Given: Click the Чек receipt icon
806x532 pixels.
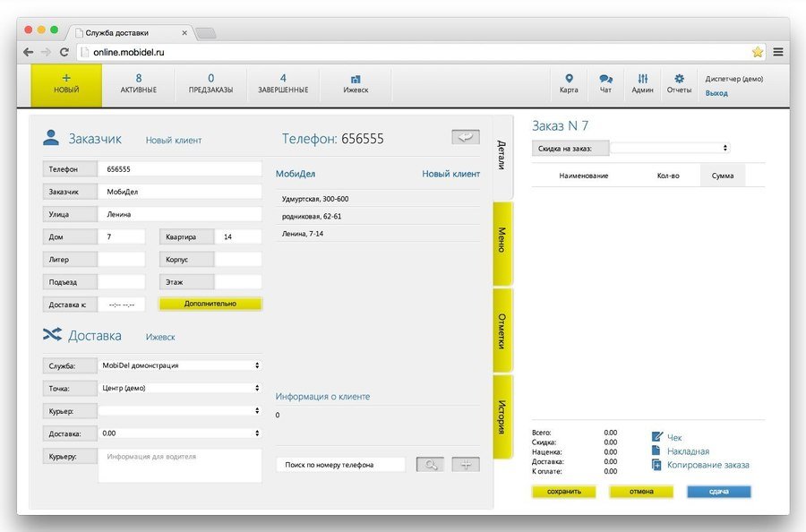Looking at the screenshot, I should [x=657, y=437].
